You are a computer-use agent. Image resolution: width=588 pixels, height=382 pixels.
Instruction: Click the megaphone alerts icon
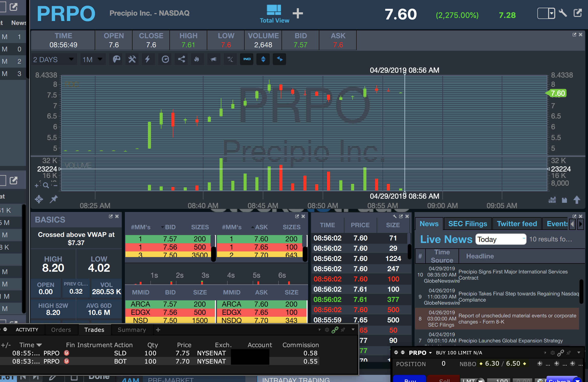[213, 59]
